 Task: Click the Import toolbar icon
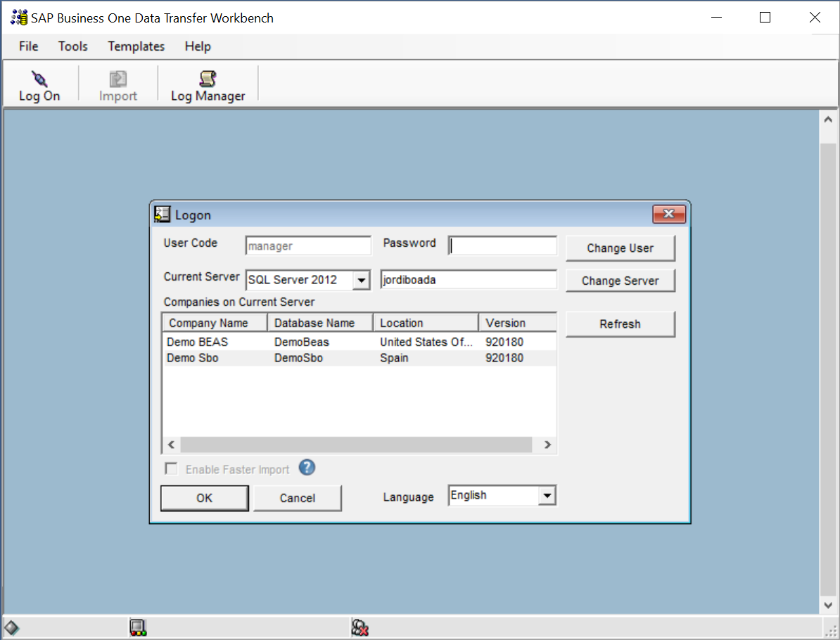click(x=118, y=86)
